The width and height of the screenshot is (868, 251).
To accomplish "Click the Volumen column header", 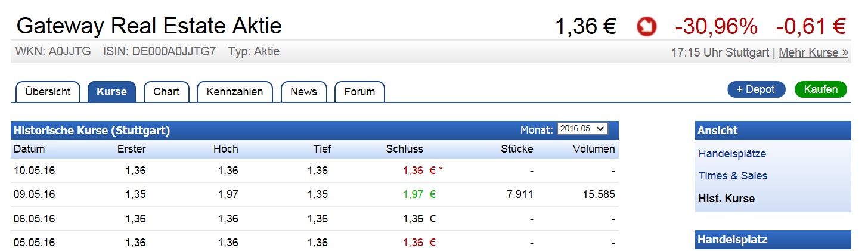I will point(594,149).
